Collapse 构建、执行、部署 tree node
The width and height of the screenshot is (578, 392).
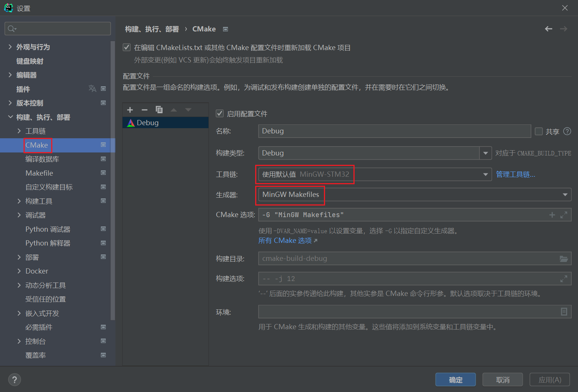click(10, 117)
